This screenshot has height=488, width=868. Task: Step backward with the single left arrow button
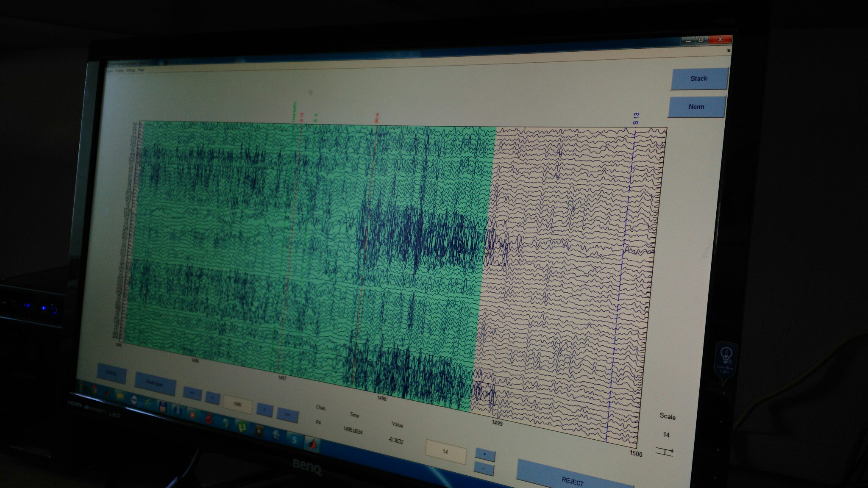coord(212,398)
